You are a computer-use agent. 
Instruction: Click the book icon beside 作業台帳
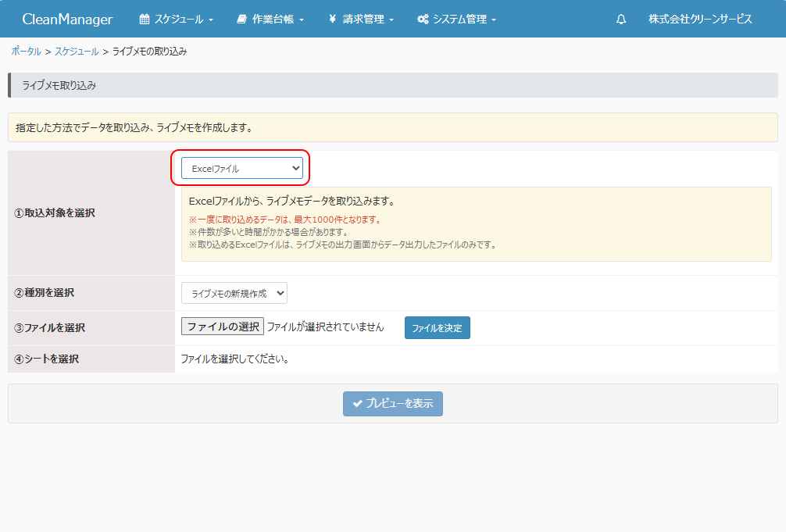(x=242, y=19)
